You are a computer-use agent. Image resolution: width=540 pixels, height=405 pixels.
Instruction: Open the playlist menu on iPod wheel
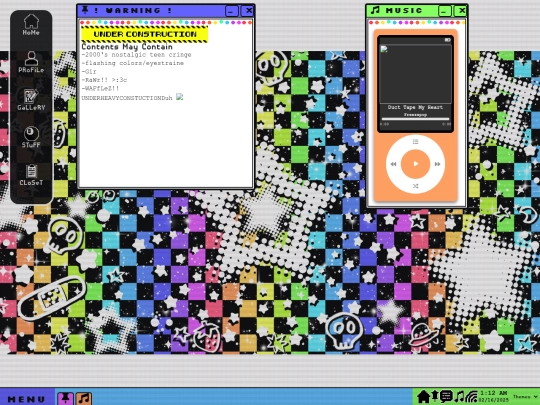click(x=415, y=142)
